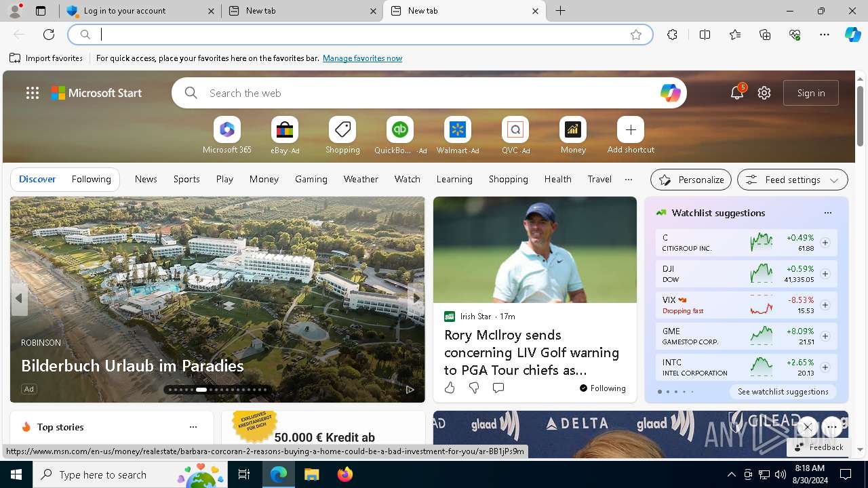Toggle Following on Irish Star
Viewport: 868px width, 488px height.
click(x=603, y=388)
